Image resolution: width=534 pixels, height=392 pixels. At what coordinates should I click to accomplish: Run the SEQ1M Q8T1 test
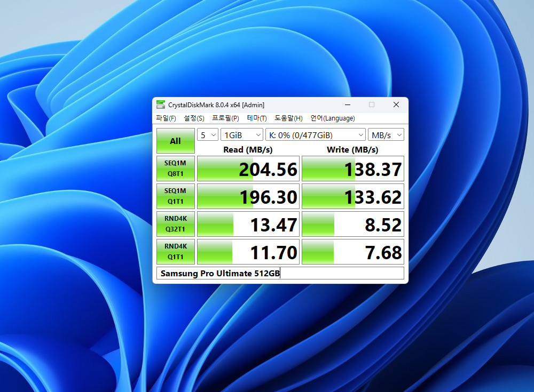pos(175,169)
